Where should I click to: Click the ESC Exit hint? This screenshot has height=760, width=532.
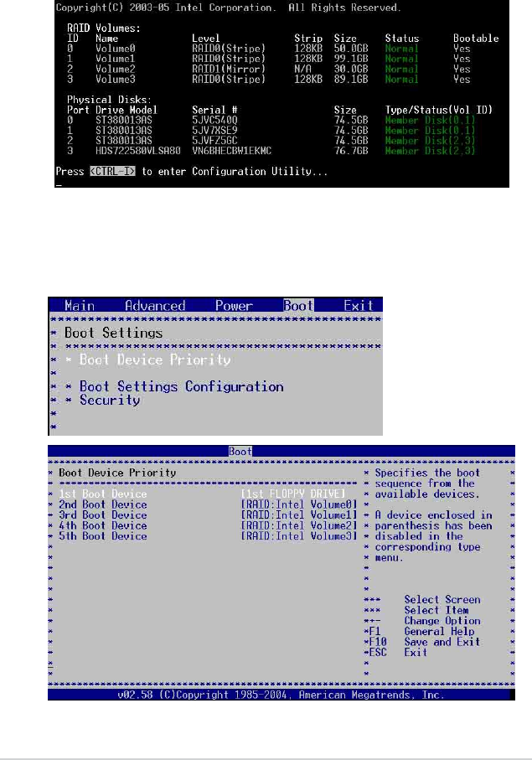click(x=398, y=653)
